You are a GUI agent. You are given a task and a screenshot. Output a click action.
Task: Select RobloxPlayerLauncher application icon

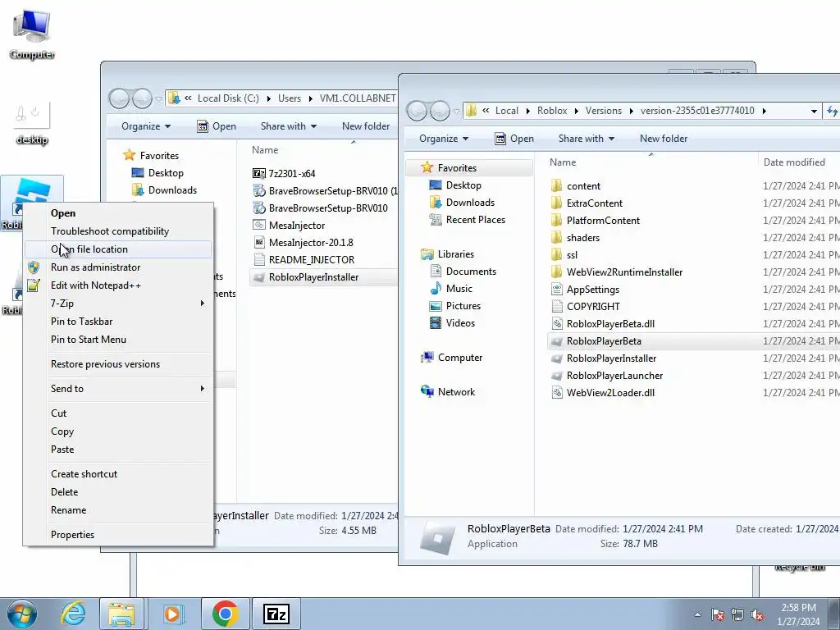[557, 376]
